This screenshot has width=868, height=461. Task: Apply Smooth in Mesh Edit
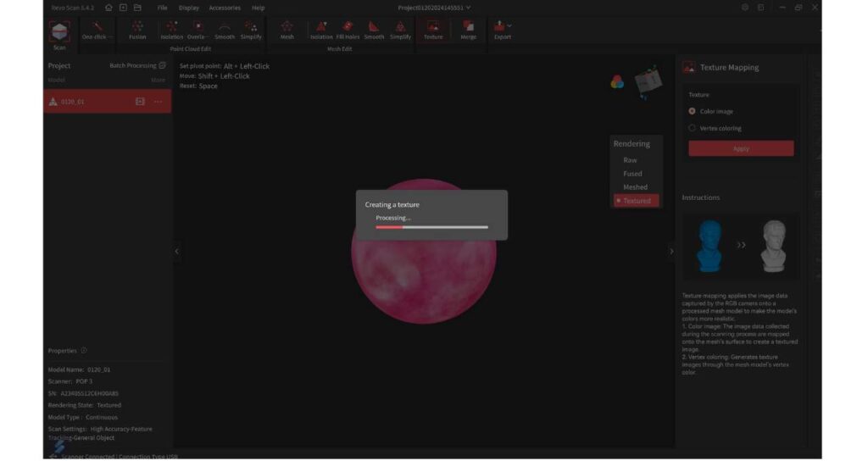click(x=374, y=31)
